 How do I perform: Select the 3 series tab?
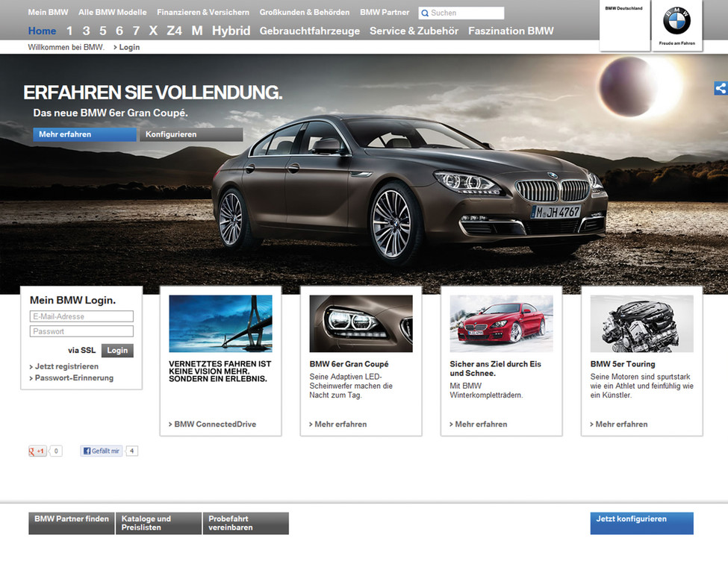click(86, 31)
